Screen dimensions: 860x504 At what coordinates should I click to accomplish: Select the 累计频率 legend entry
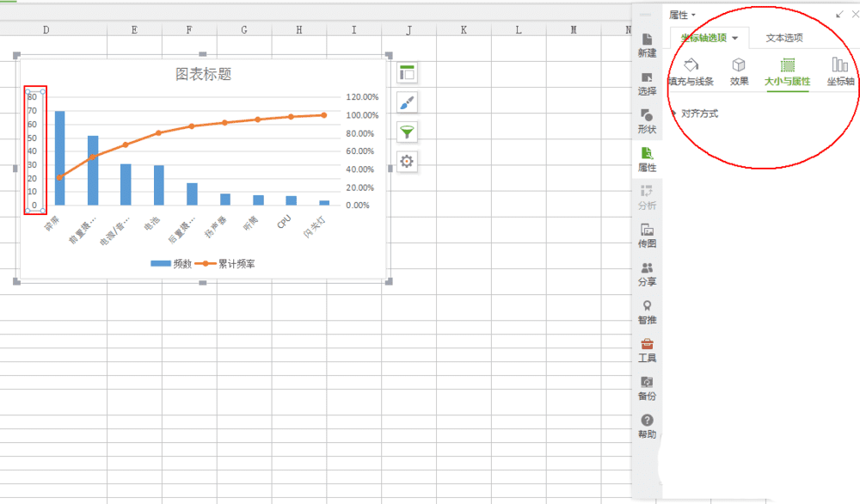pos(225,264)
